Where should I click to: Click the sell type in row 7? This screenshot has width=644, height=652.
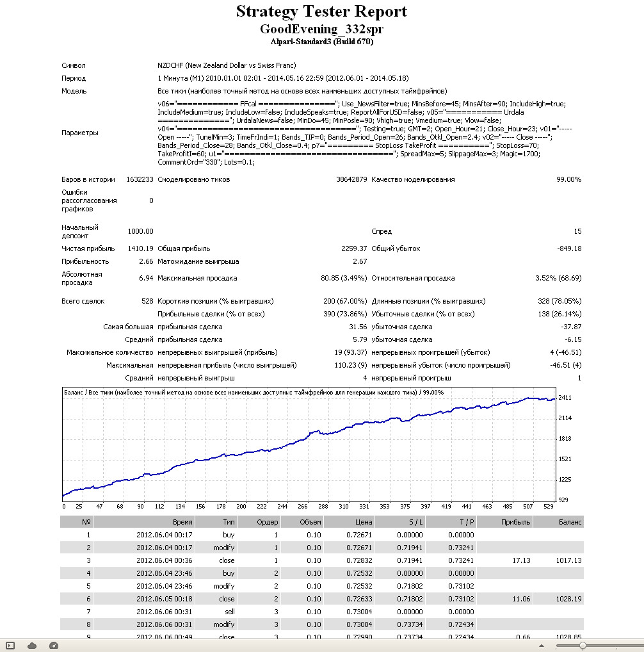[x=230, y=612]
